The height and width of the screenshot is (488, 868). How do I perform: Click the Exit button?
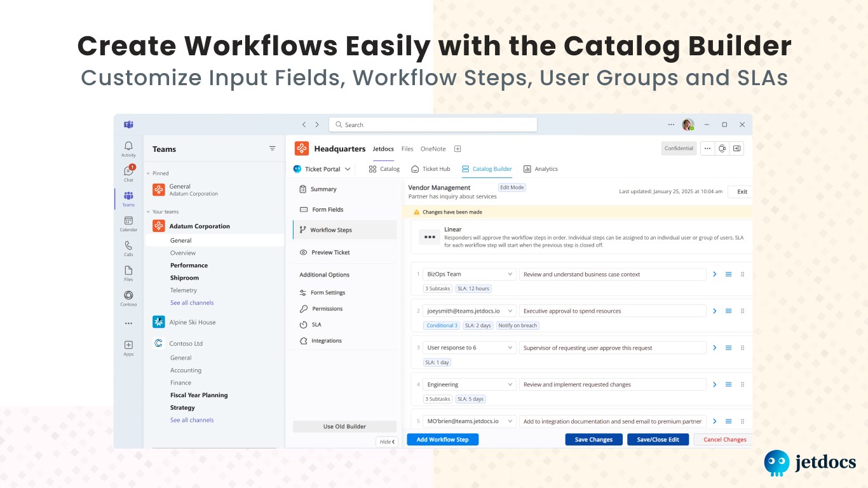741,192
